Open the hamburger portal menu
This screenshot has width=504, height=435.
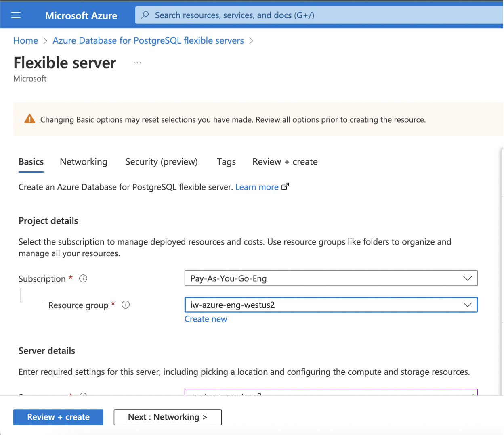point(16,15)
